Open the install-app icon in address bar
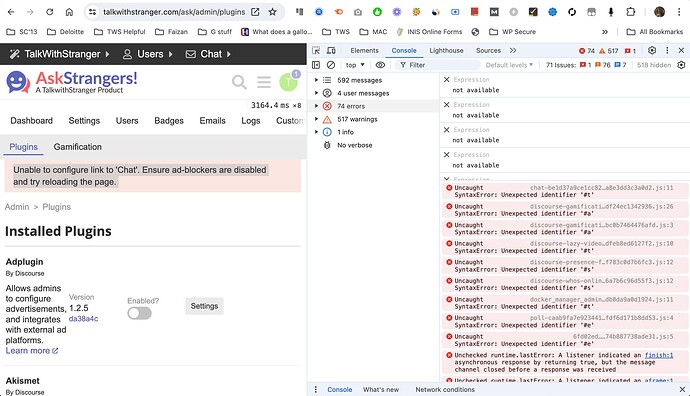The height and width of the screenshot is (396, 690). (x=255, y=12)
